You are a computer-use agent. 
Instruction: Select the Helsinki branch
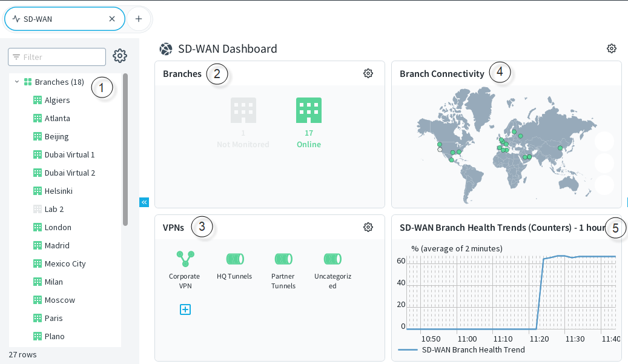pyautogui.click(x=58, y=191)
